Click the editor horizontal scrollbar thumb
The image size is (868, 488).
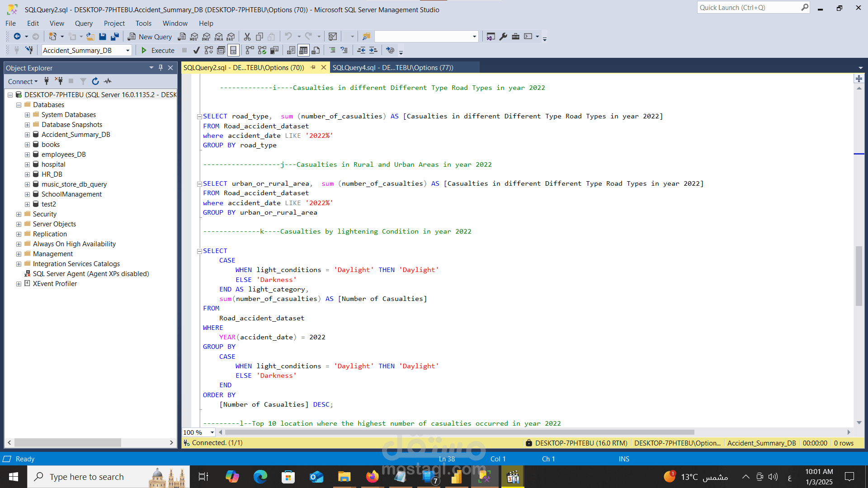(460, 432)
